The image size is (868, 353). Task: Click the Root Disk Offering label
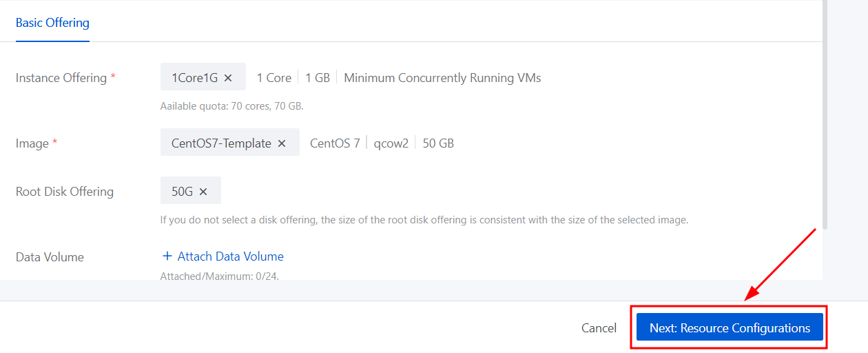65,192
